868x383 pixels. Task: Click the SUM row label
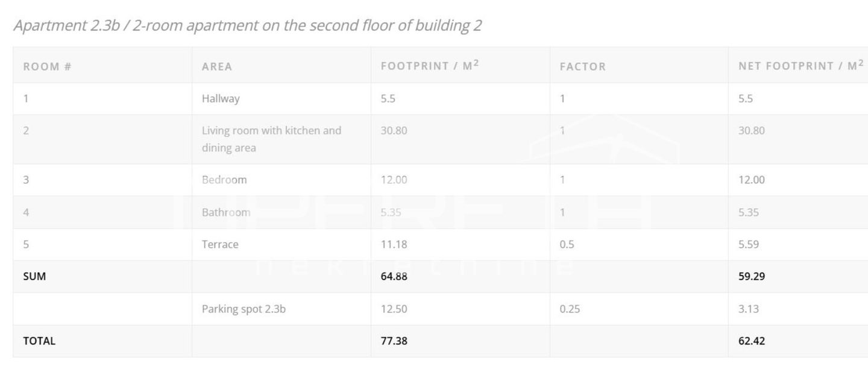click(x=34, y=276)
